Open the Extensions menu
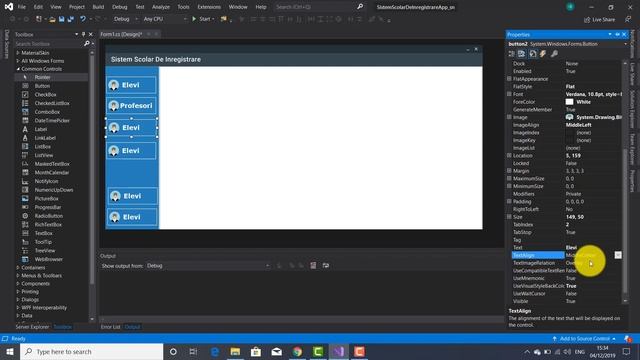This screenshot has width=640, height=360. (209, 7)
